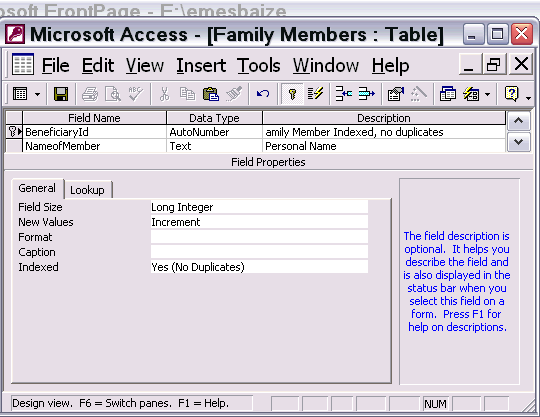Click the empty Format property field
The width and height of the screenshot is (540, 417).
259,237
